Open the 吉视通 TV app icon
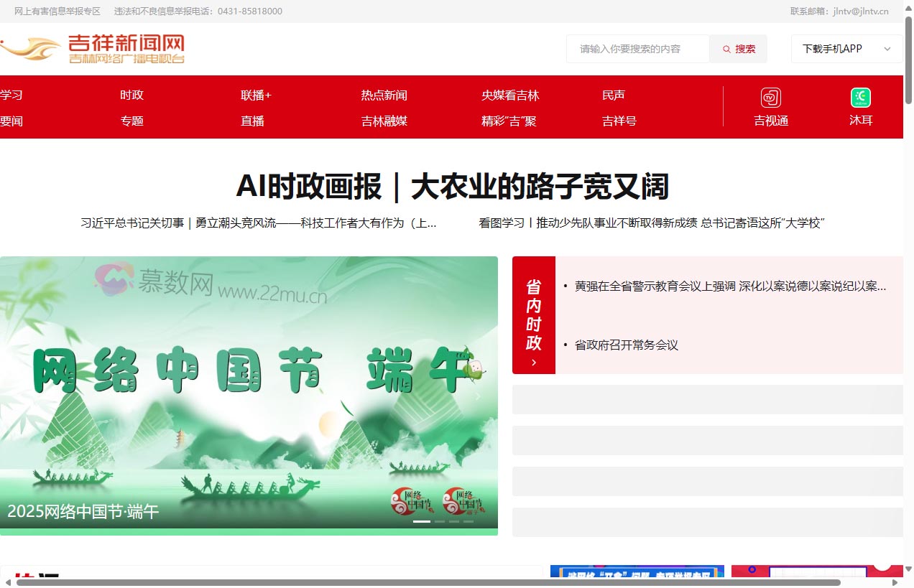914x588 pixels. pyautogui.click(x=770, y=98)
